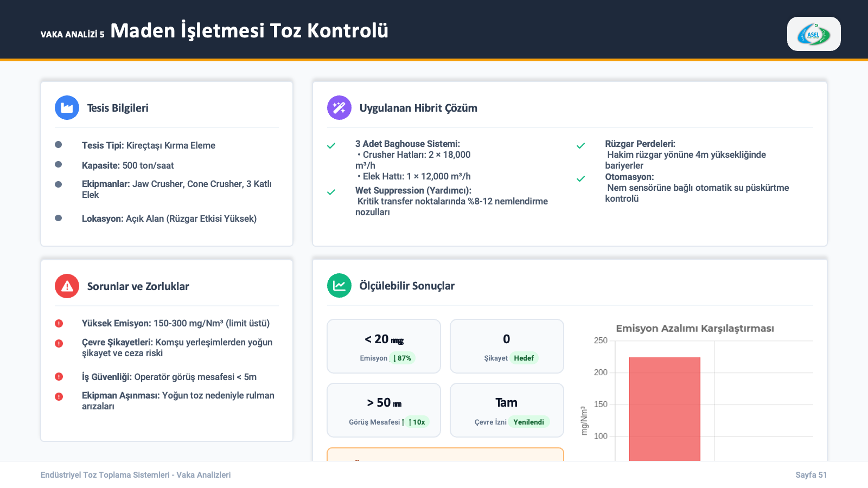
Task: Click the 10x visibility increase badge
Action: [417, 422]
